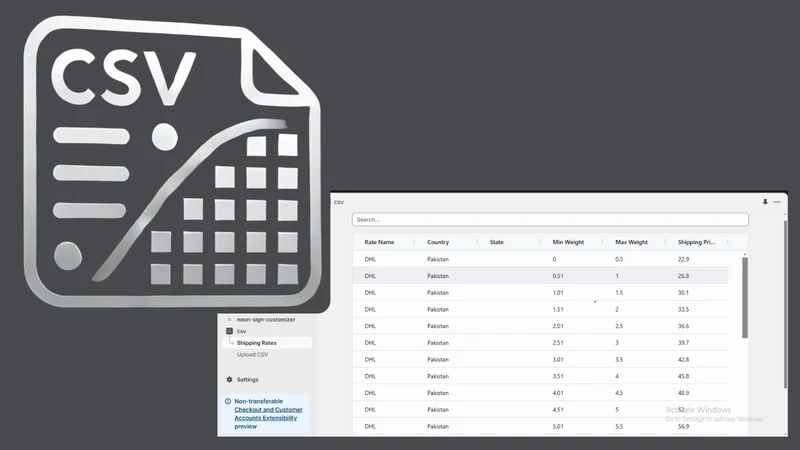Click the Shipping Price value '30.1'
Screen dimensions: 800x450
coord(683,293)
